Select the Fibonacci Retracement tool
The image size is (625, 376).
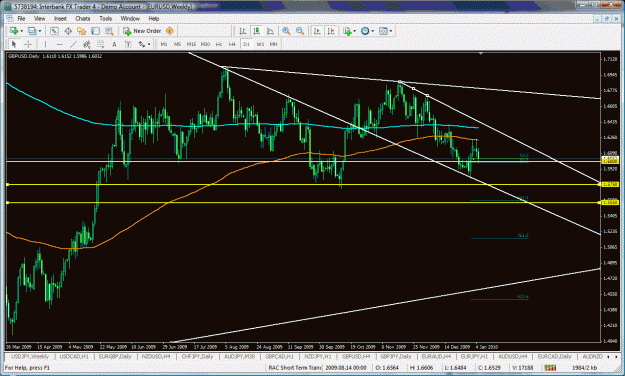tap(100, 44)
